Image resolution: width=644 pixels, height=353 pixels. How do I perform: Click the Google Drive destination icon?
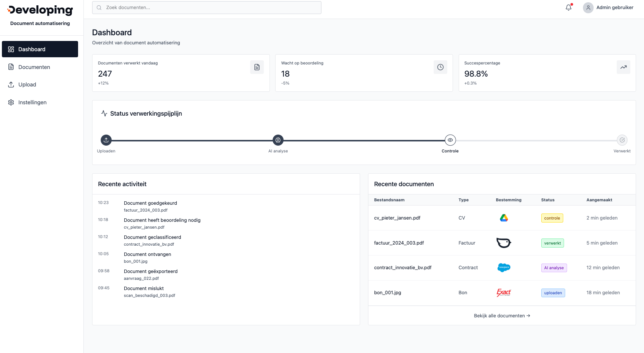pos(504,218)
